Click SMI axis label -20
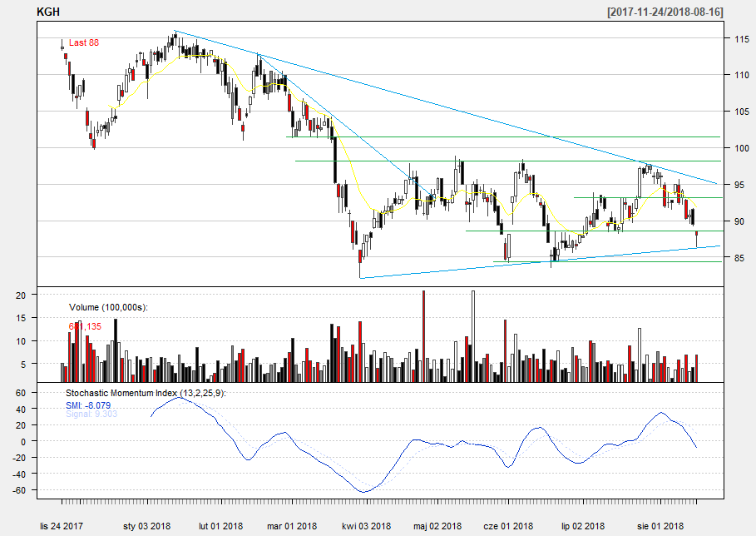The height and width of the screenshot is (536, 756). click(19, 458)
